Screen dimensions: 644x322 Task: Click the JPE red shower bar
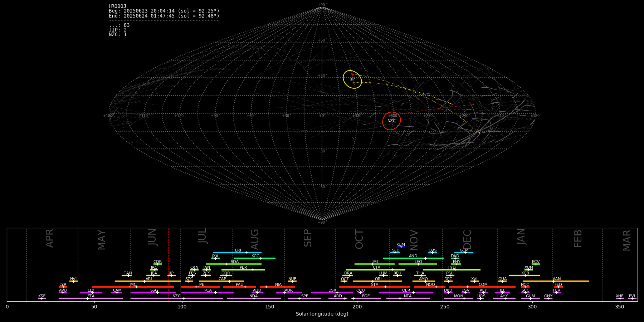(x=200, y=287)
